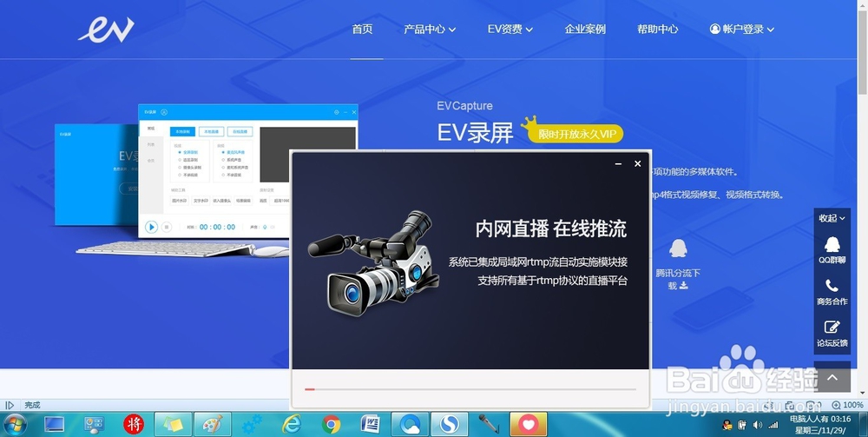Click the network signal tray icon
Image resolution: width=868 pixels, height=437 pixels.
tap(773, 425)
